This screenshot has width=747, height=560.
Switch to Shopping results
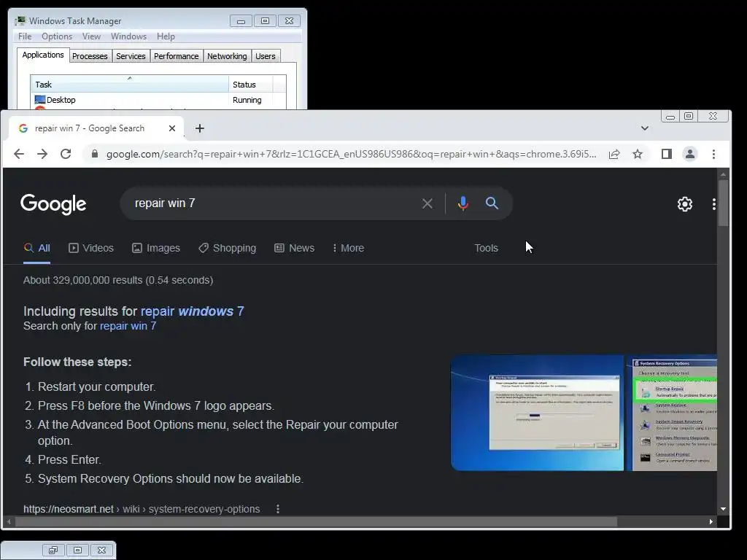point(228,248)
